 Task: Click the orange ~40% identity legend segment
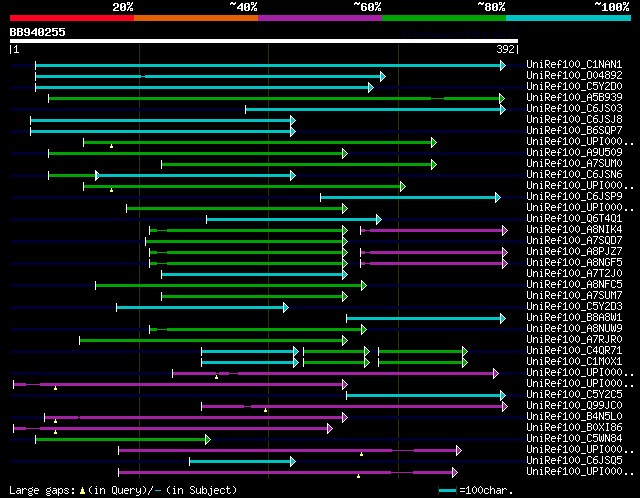coord(196,18)
